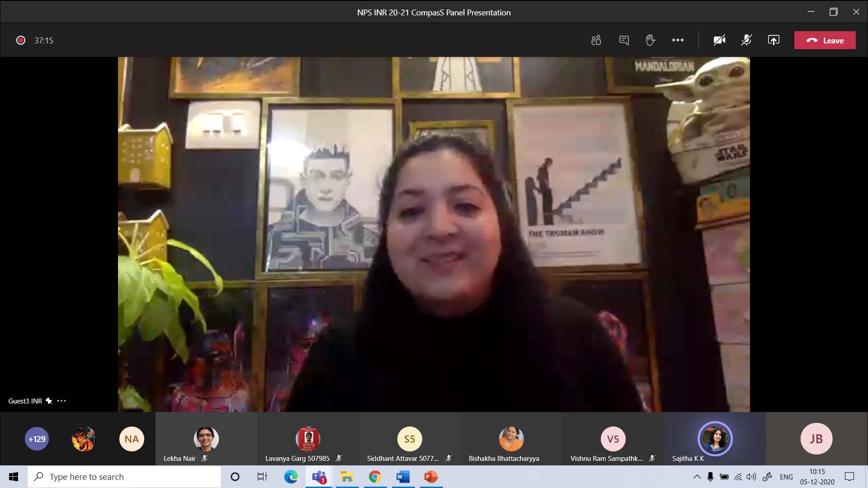Open File Explorer from the taskbar
The image size is (868, 488).
pos(347,477)
